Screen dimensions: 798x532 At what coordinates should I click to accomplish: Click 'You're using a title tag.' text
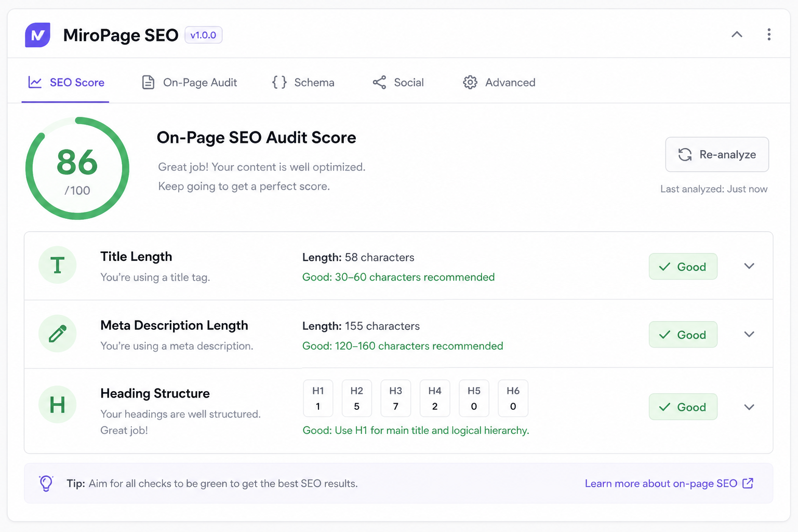155,277
